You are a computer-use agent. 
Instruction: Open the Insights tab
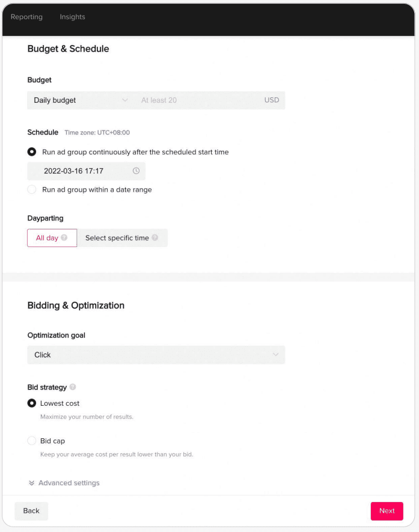point(72,17)
